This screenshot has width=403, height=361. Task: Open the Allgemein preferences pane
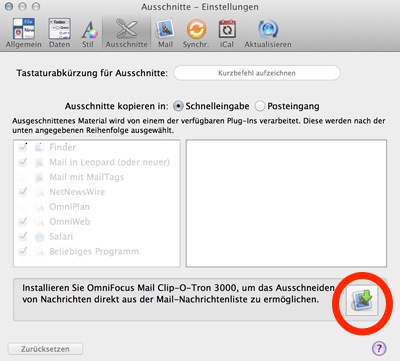tap(24, 33)
